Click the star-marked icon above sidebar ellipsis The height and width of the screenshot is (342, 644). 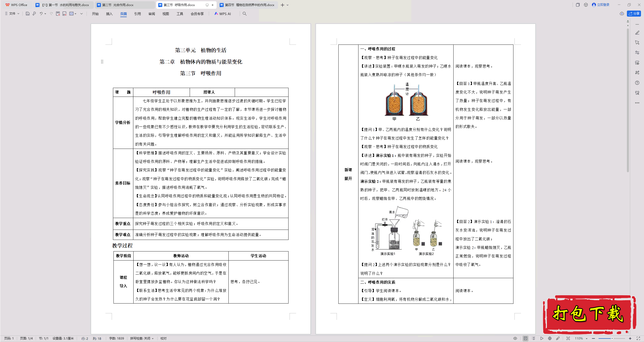pyautogui.click(x=637, y=93)
